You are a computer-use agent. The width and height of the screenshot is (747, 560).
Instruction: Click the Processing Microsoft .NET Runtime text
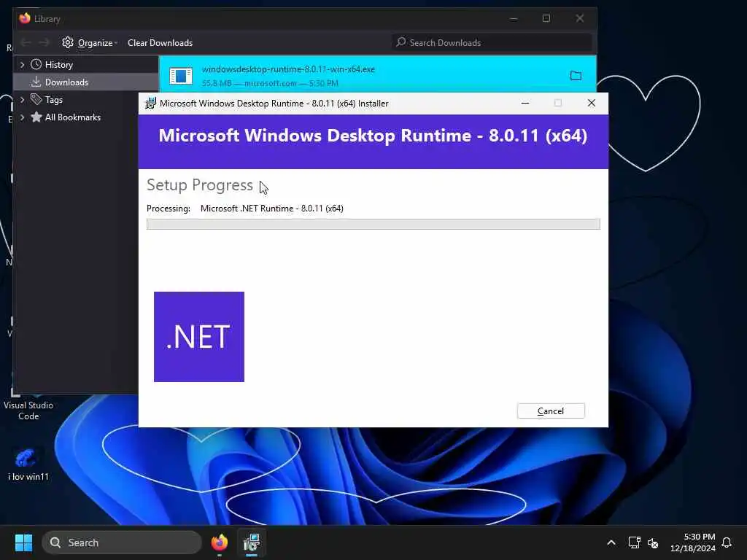coord(245,209)
